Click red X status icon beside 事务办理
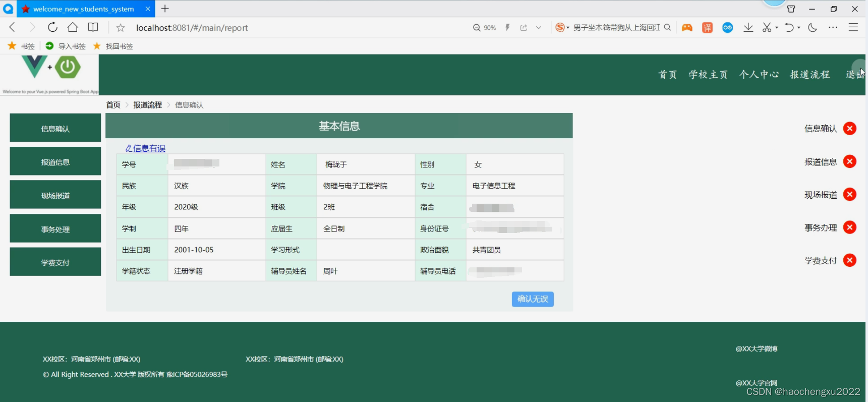This screenshot has height=402, width=868. click(x=850, y=227)
